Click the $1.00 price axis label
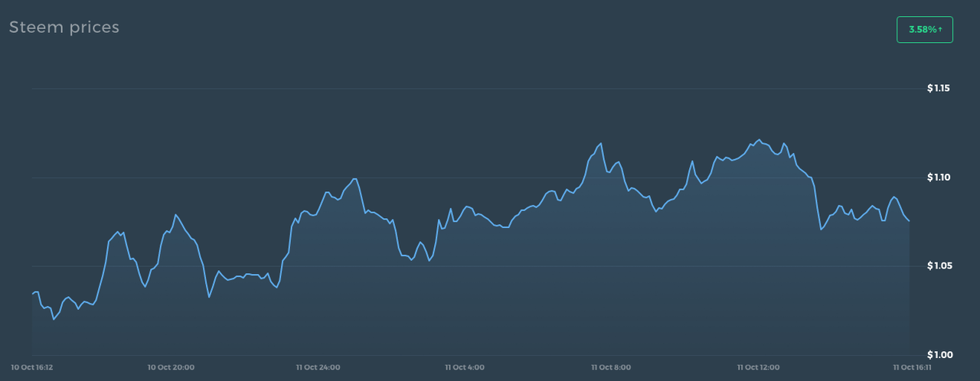The image size is (980, 381). tap(938, 355)
